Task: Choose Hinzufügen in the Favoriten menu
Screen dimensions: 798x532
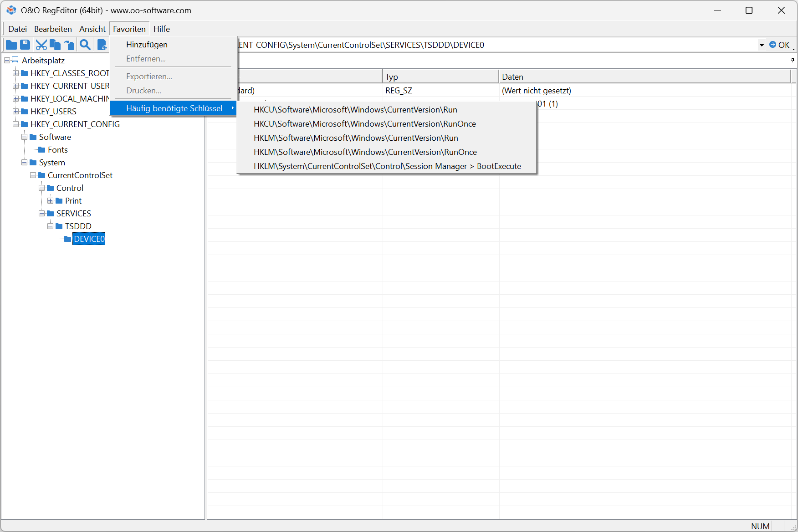Action: (x=147, y=45)
